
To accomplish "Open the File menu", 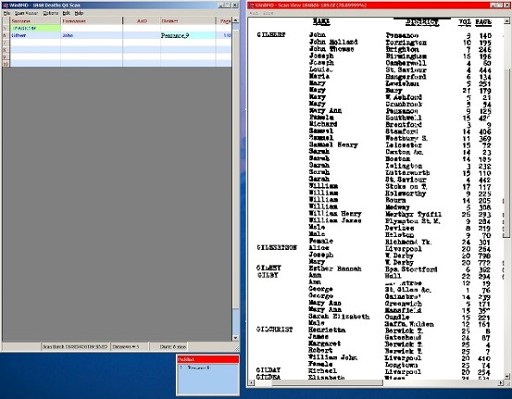I will [7, 13].
